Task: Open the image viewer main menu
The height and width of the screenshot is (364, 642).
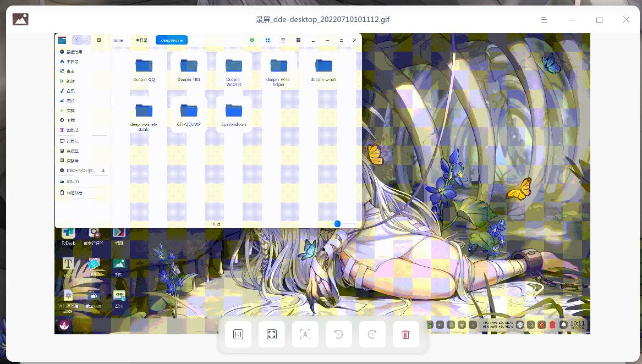Action: click(x=544, y=20)
